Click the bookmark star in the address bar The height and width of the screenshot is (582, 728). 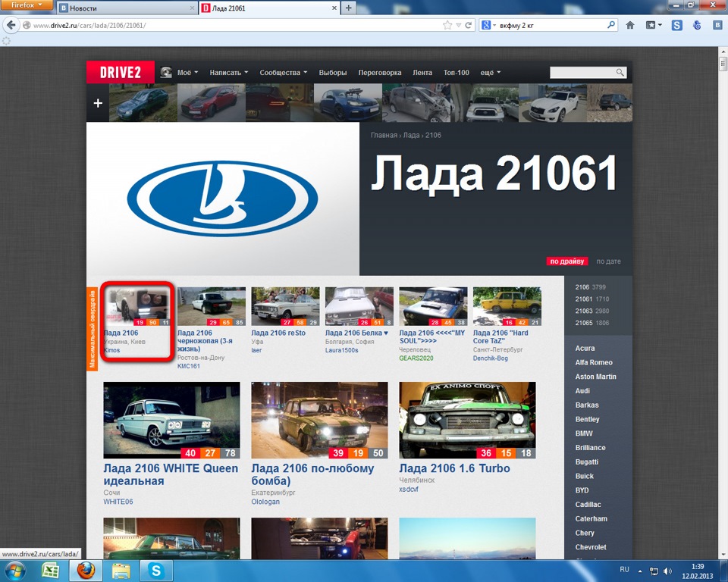click(x=447, y=25)
